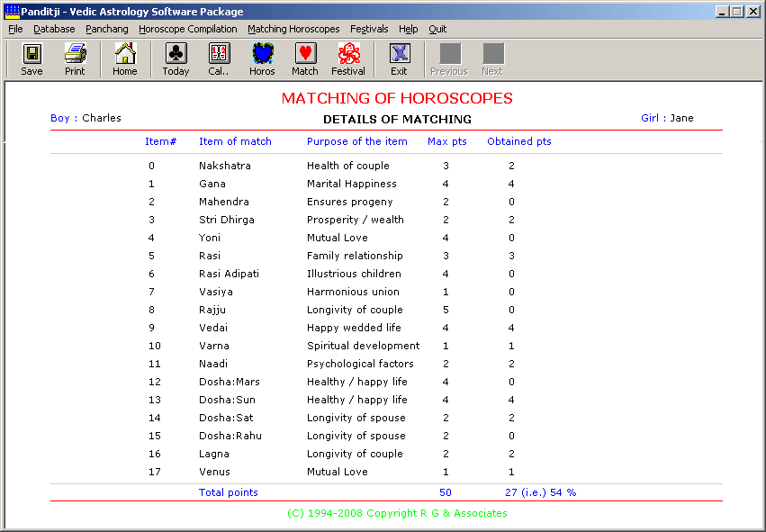Open Today's panchang club icon
Viewport: 766px width, 532px height.
(176, 54)
